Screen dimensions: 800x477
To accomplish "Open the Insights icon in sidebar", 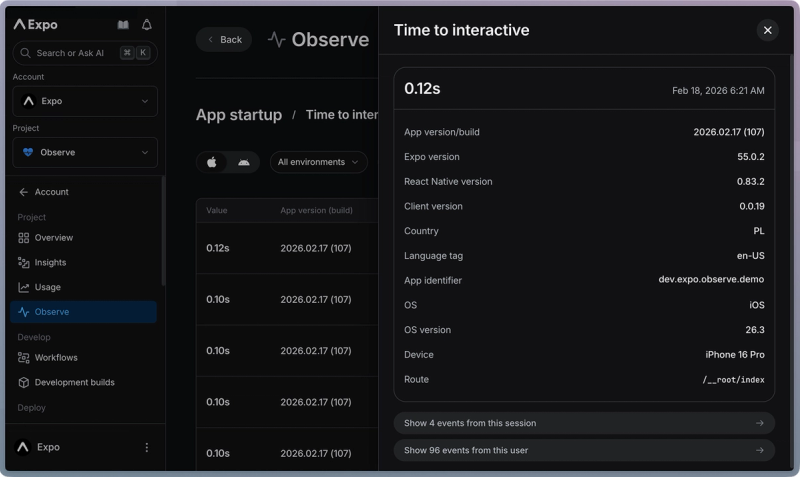I will click(x=23, y=262).
